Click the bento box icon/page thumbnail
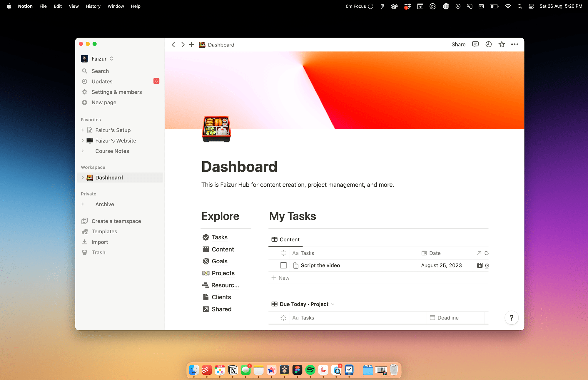This screenshot has width=588, height=380. point(216,128)
